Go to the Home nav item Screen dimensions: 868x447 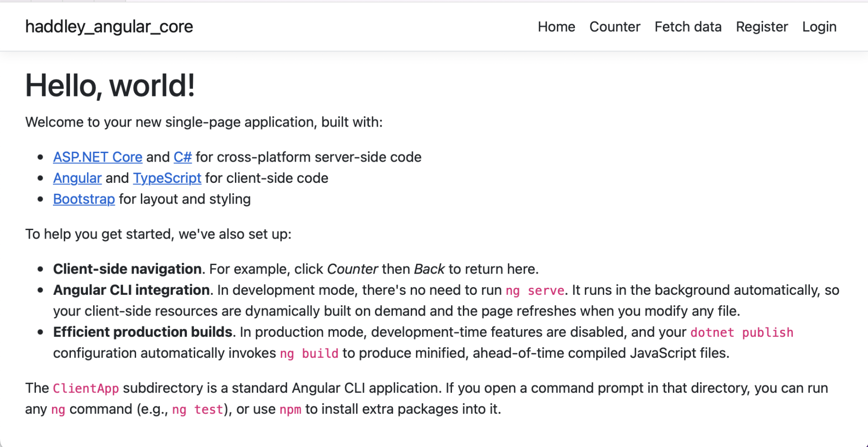(556, 27)
